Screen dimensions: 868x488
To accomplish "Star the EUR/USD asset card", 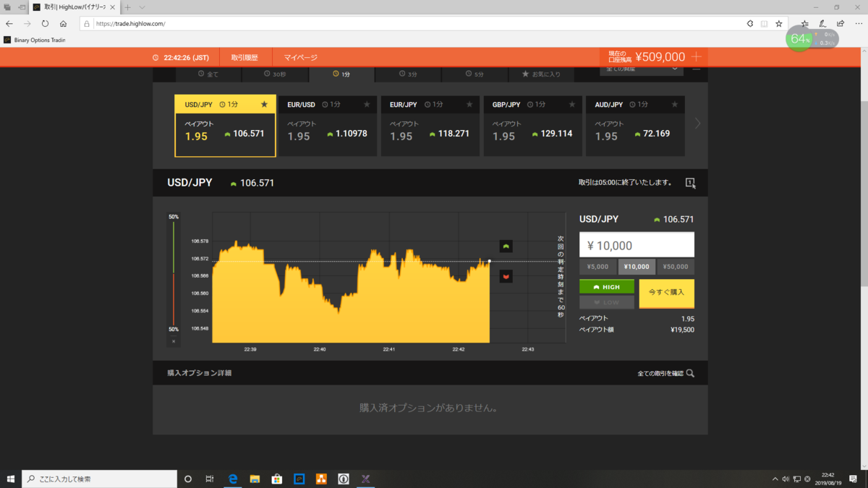I will coord(367,105).
